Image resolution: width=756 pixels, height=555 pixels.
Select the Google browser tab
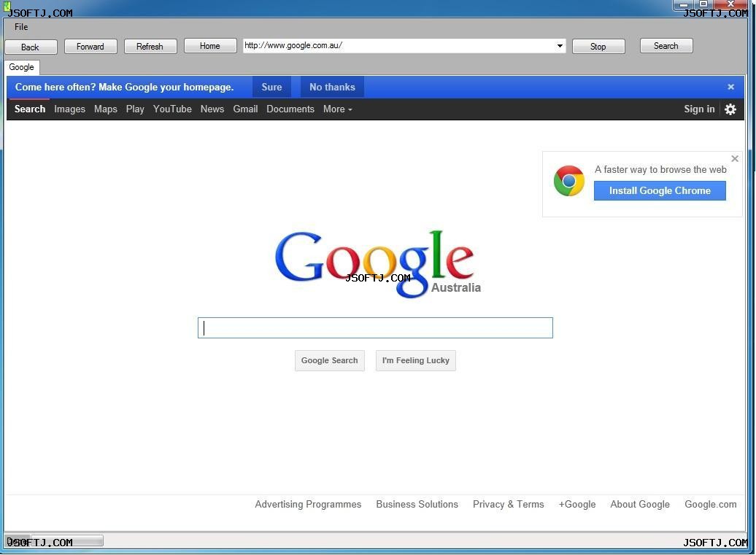22,67
